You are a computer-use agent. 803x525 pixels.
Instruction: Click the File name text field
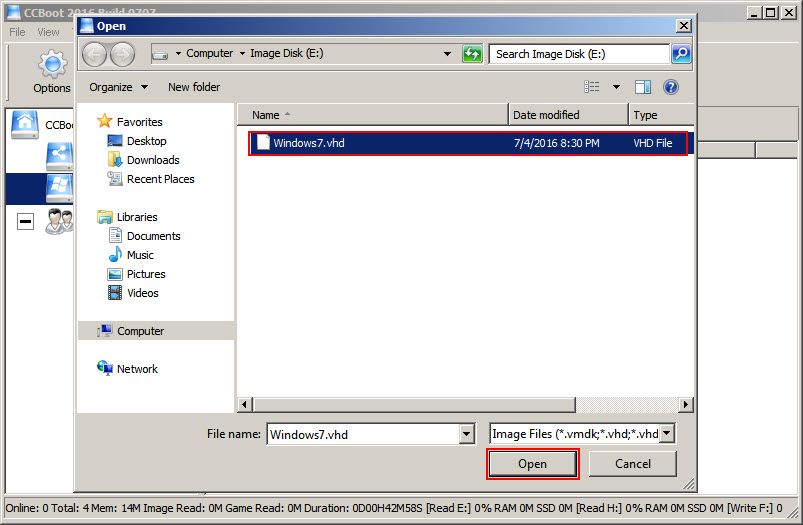[x=363, y=434]
